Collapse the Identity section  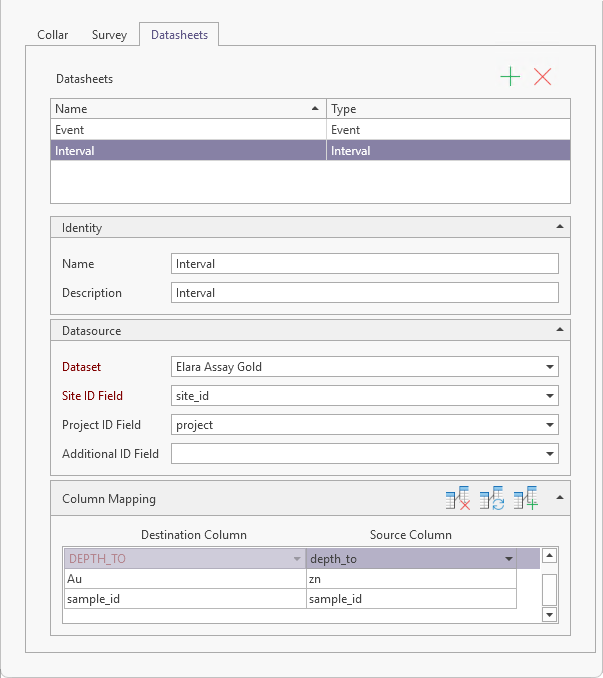[x=559, y=228]
